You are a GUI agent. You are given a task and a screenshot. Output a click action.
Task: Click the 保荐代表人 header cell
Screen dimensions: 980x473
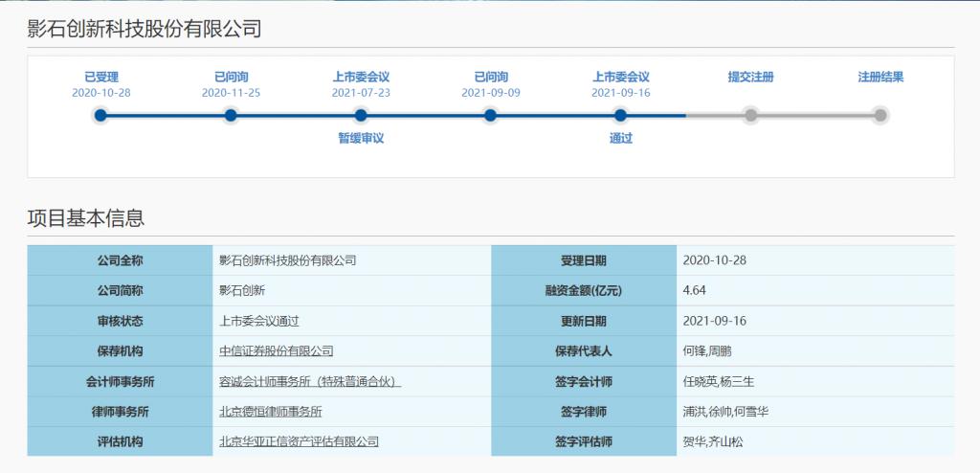click(584, 351)
